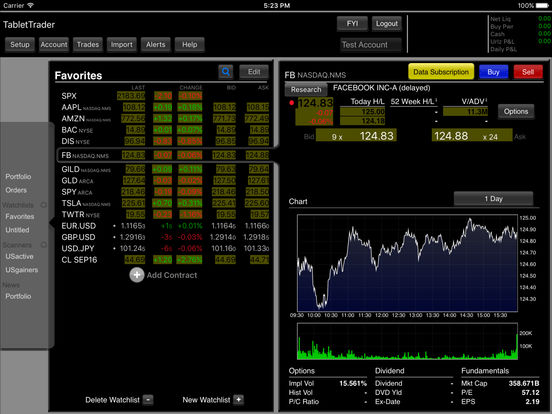Viewport: 552px width, 414px height.
Task: Open the Setup menu
Action: 20,45
